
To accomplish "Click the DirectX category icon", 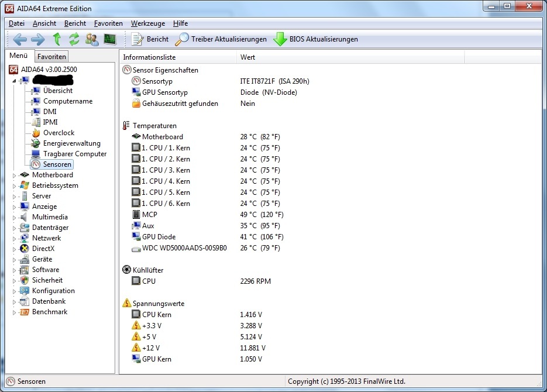I will tap(25, 249).
